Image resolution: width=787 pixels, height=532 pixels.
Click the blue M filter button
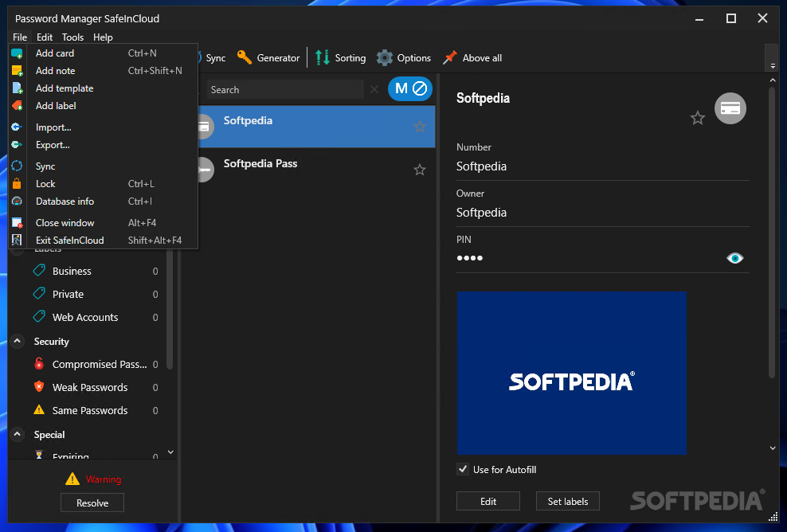pos(410,89)
